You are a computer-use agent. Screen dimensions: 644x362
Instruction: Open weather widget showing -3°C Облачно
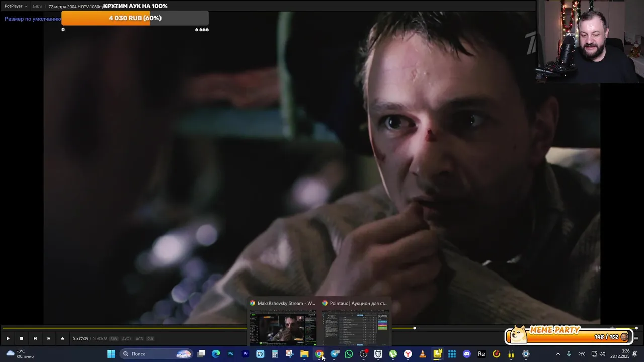pos(20,354)
